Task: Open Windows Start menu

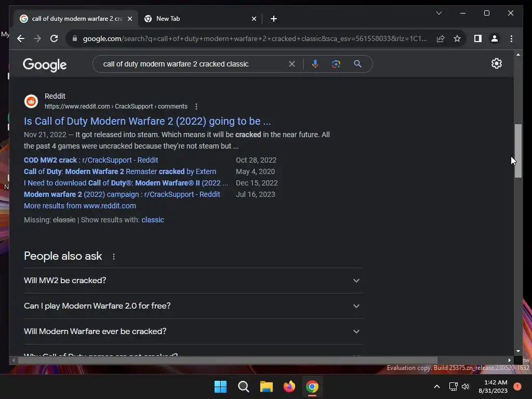Action: (x=220, y=387)
